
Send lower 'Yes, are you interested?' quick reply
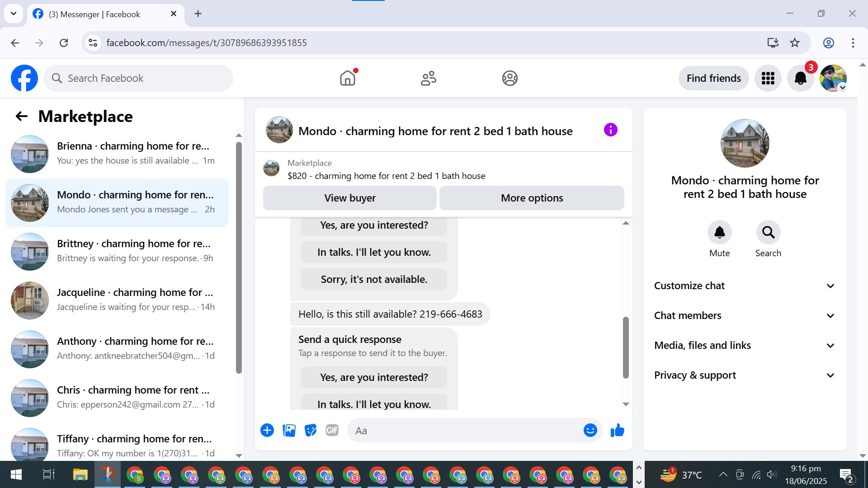[x=374, y=377]
